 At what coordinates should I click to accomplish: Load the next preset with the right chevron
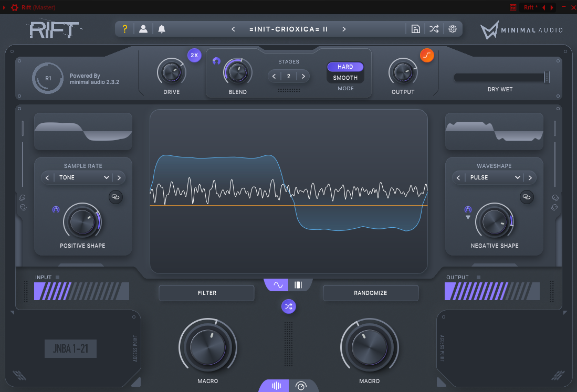[x=344, y=29]
